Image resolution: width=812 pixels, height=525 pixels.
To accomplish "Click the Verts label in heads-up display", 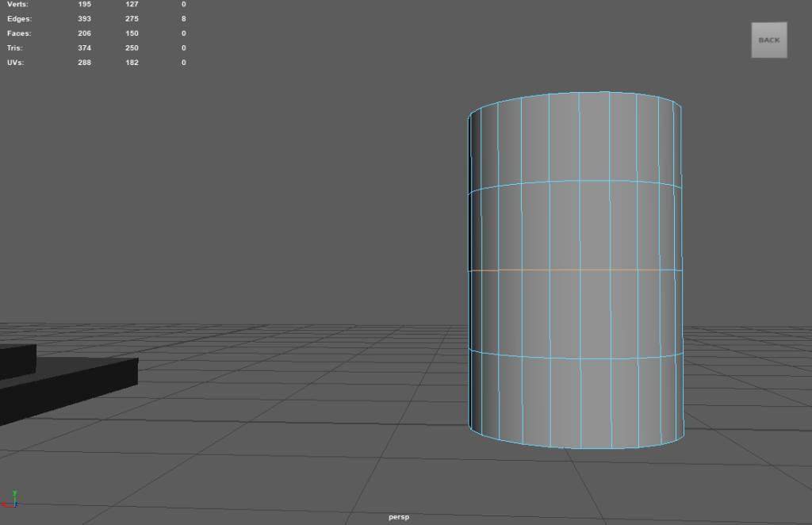I will point(17,4).
